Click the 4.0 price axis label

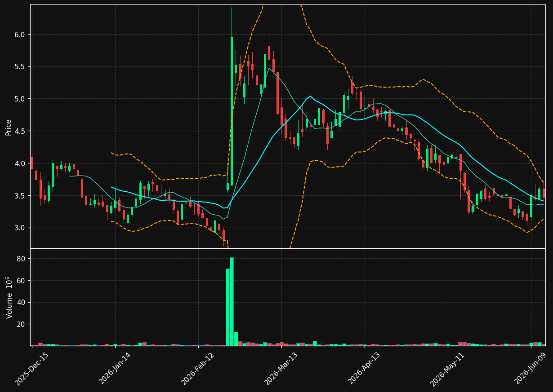pyautogui.click(x=21, y=163)
